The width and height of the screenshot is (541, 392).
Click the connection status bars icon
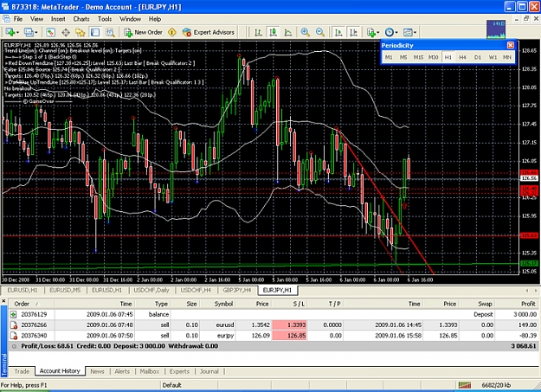click(x=465, y=385)
